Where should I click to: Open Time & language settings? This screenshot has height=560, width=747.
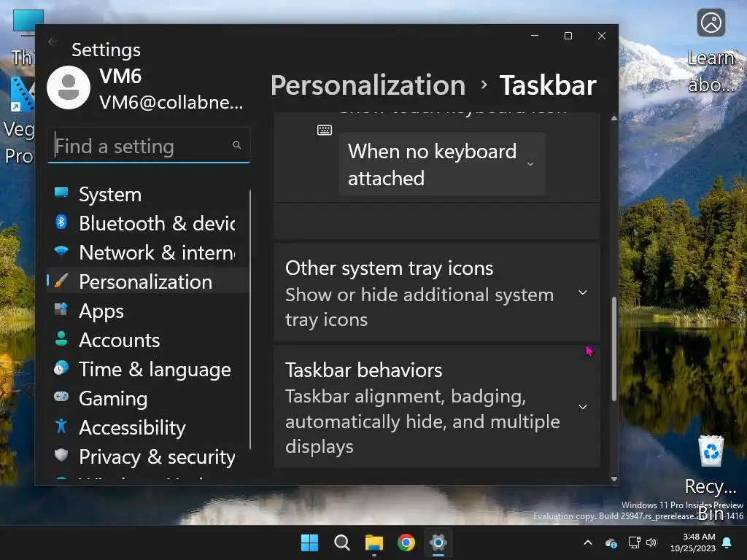click(x=147, y=369)
